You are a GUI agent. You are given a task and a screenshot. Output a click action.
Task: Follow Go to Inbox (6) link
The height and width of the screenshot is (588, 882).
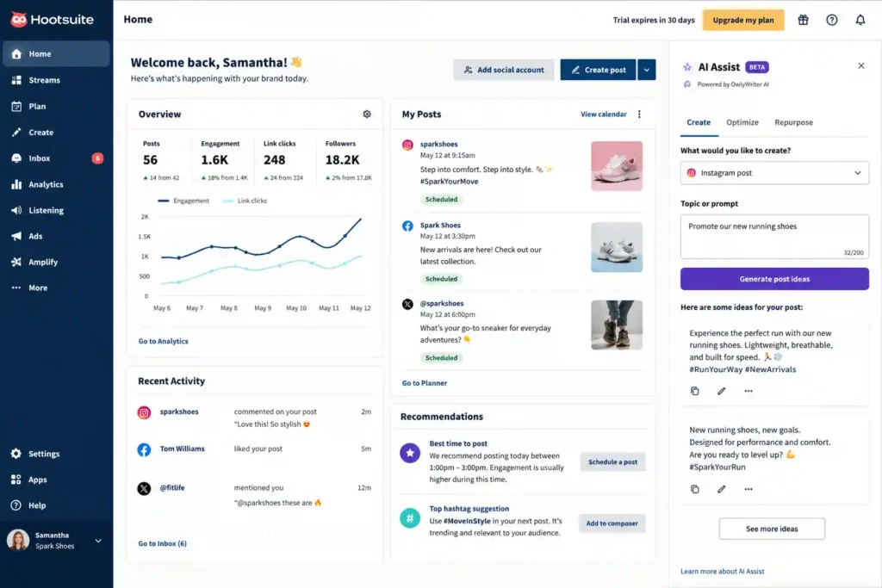pyautogui.click(x=163, y=543)
